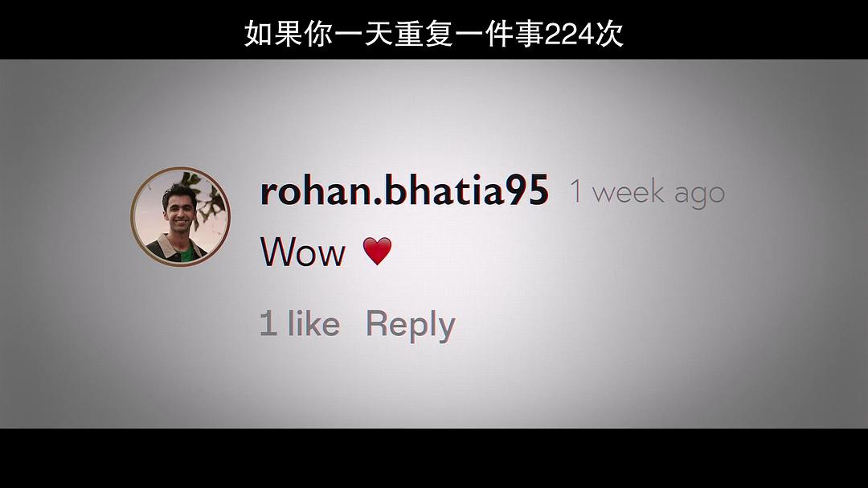868x488 pixels.
Task: Click the black letterbox bar at bottom
Action: (x=434, y=458)
